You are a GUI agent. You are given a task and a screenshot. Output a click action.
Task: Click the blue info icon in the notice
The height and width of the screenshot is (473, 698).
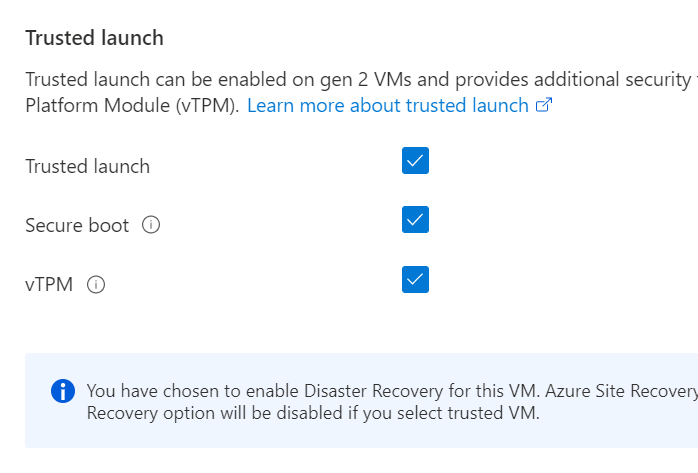coord(62,391)
